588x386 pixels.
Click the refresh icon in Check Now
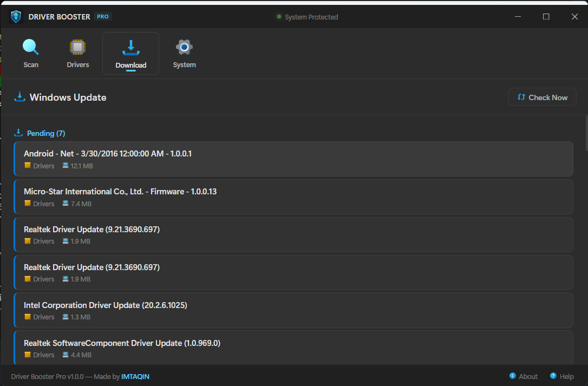pyautogui.click(x=521, y=97)
